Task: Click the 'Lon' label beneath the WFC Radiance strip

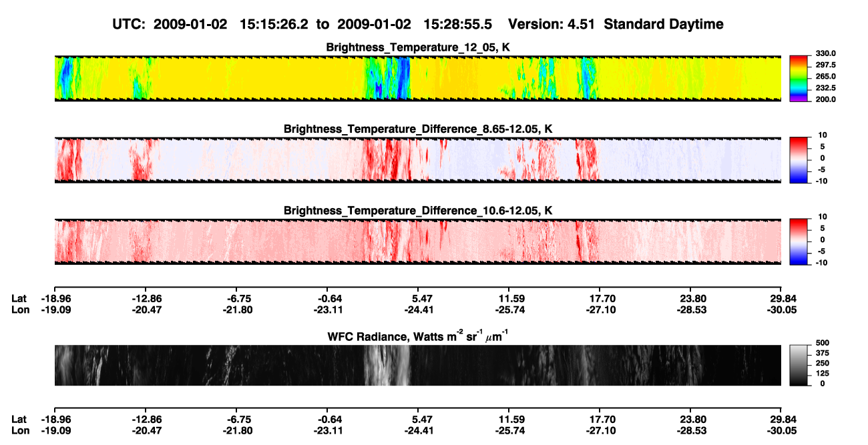Action: 20,430
